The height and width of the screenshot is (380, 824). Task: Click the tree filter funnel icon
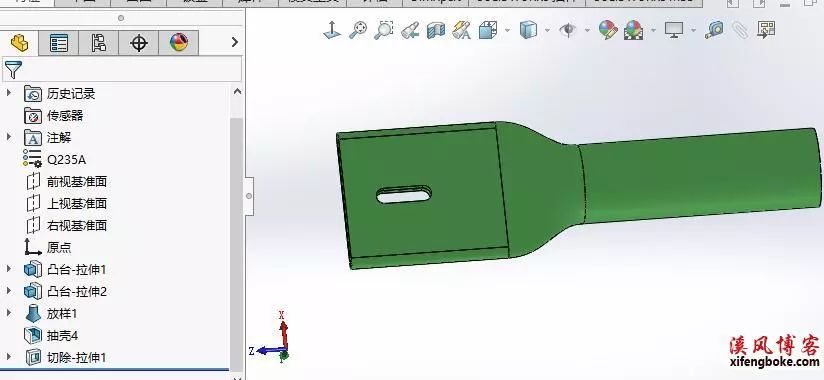pyautogui.click(x=13, y=69)
